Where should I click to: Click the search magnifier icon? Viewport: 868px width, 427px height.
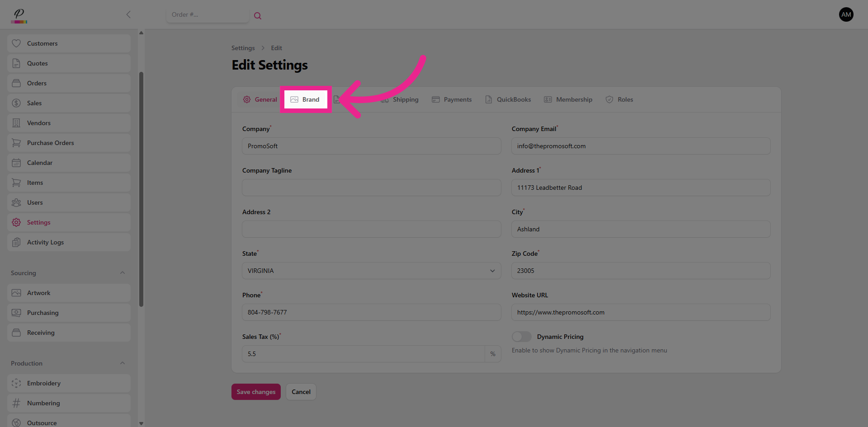point(258,16)
